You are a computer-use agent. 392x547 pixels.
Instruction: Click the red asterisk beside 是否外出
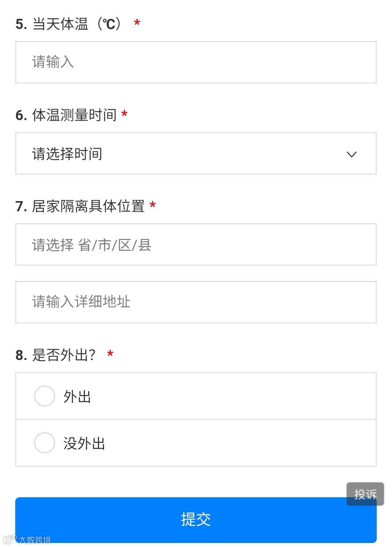coord(110,354)
